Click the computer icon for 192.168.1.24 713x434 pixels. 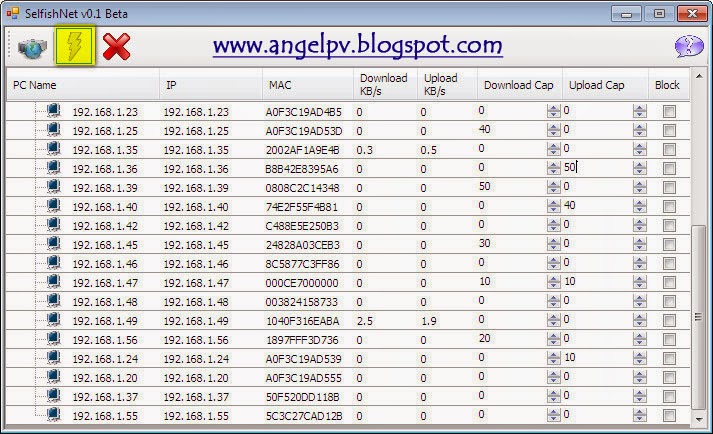point(54,358)
